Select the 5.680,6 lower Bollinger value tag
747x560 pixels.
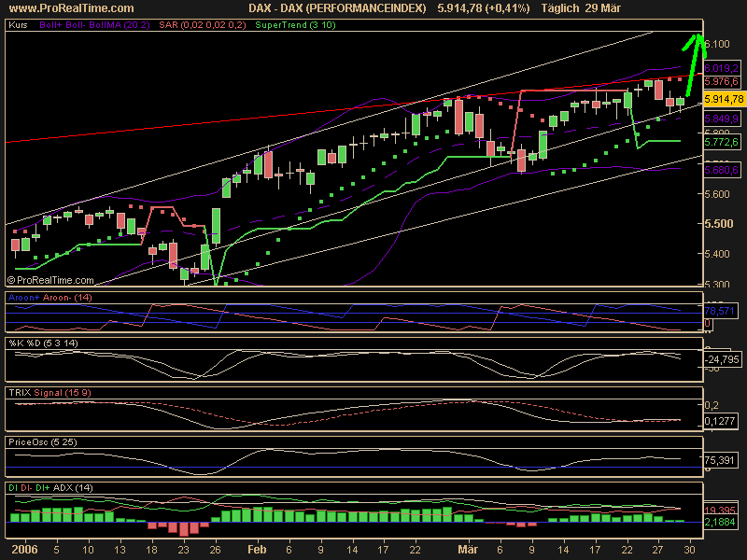tap(722, 170)
